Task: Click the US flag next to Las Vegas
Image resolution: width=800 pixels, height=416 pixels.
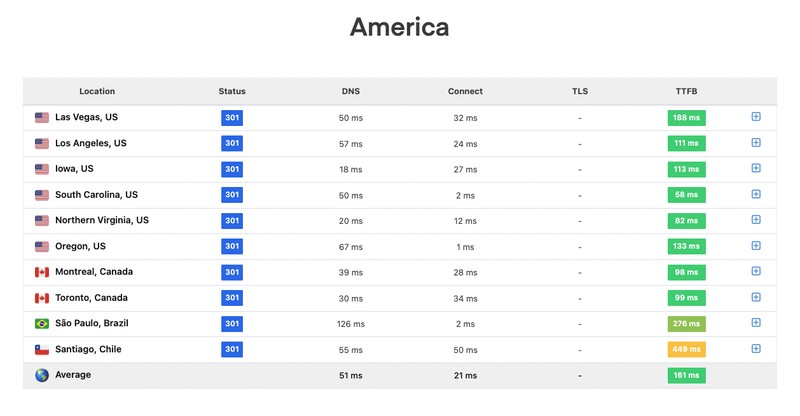Action: [x=42, y=118]
